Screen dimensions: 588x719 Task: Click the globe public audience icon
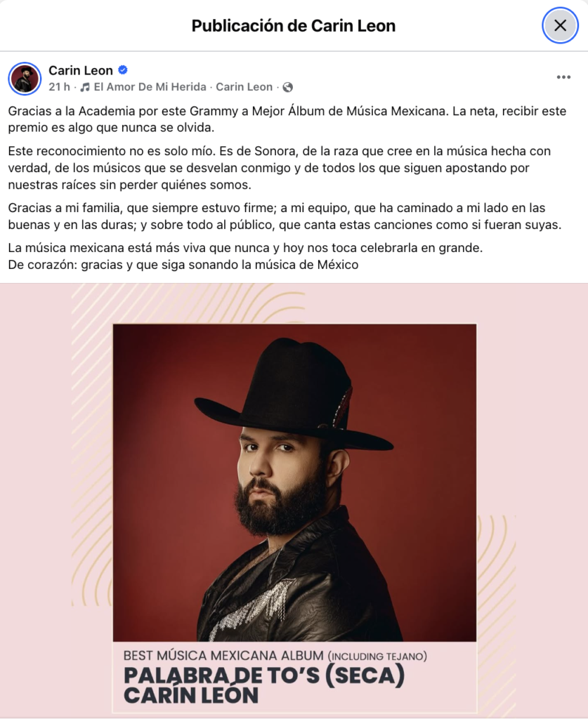tap(287, 87)
